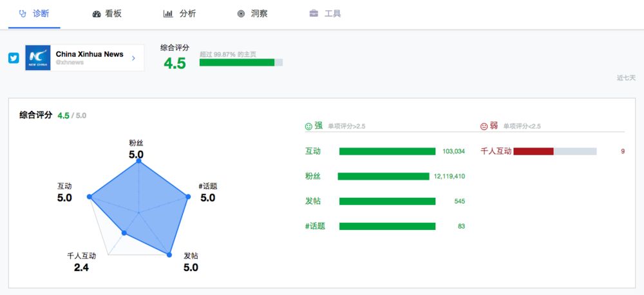Viewport: 644px width, 295px height.
Task: Click the red sad face icon beside 弱
Action: pos(484,126)
